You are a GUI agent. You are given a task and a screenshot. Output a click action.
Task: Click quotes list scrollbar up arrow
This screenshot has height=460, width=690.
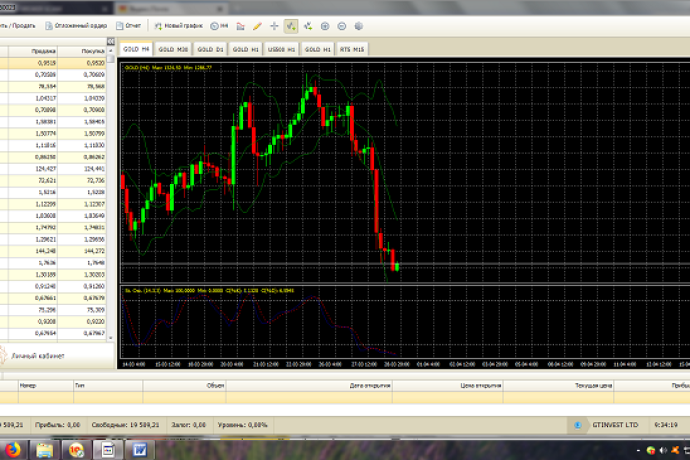pyautogui.click(x=110, y=51)
